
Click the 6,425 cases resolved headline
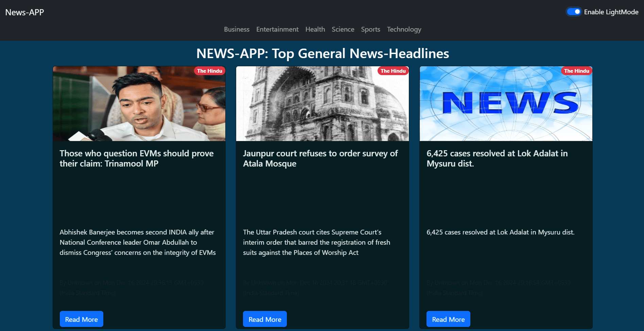point(497,158)
